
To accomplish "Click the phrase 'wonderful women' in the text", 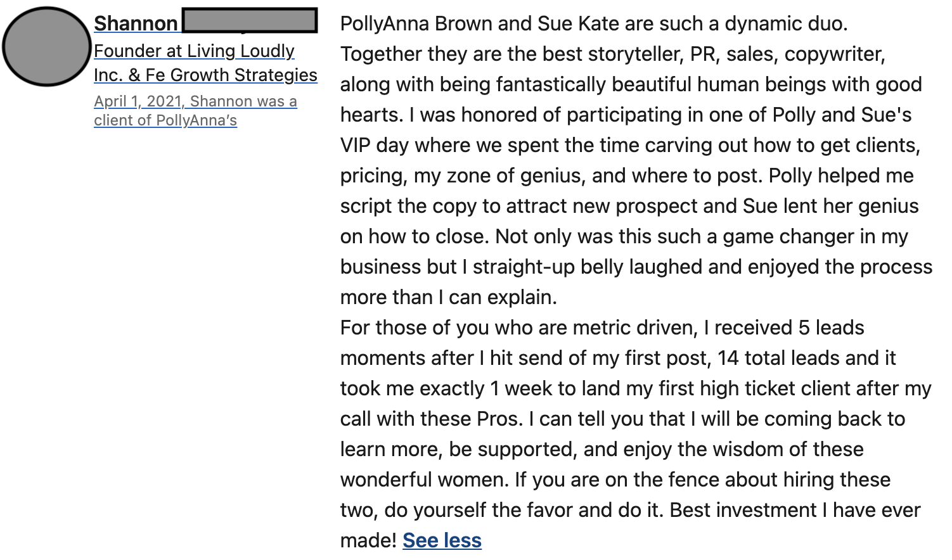I will 423,480.
